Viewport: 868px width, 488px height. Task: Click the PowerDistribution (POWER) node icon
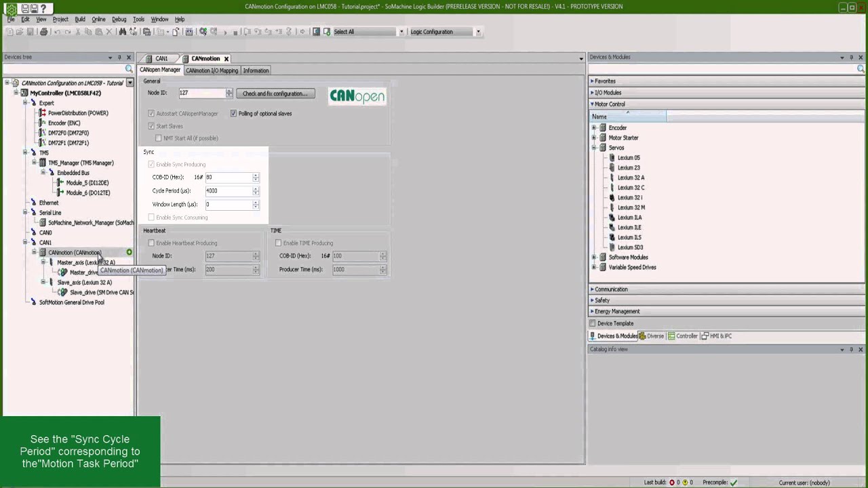(x=43, y=113)
